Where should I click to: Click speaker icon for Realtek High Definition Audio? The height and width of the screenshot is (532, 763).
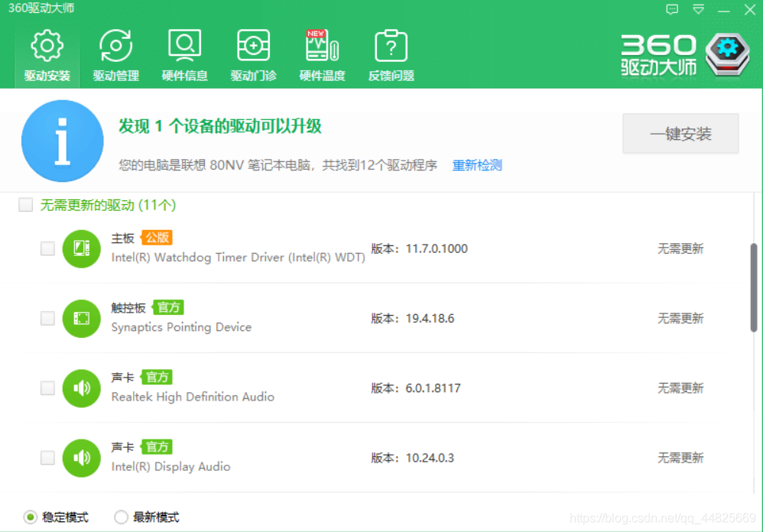click(x=81, y=388)
